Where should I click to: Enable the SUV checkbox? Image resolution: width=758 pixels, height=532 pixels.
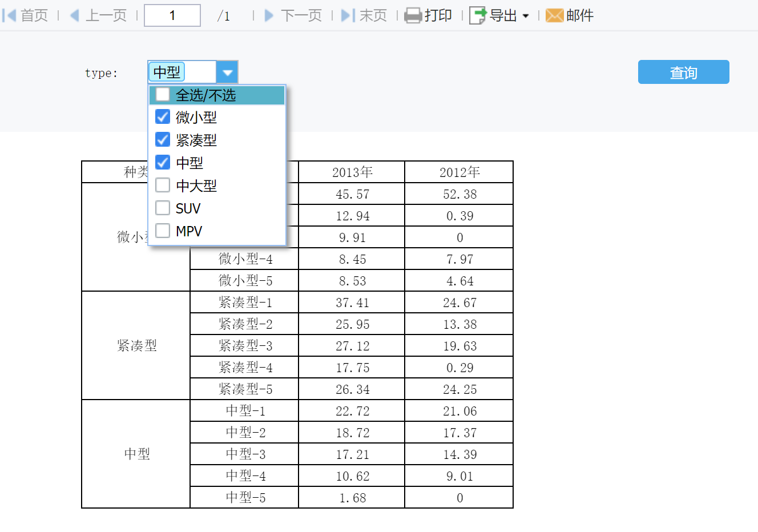(163, 208)
